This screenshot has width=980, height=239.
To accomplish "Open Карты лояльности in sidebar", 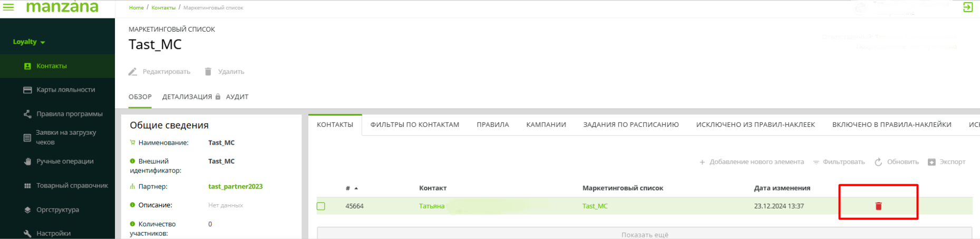I will (x=65, y=89).
